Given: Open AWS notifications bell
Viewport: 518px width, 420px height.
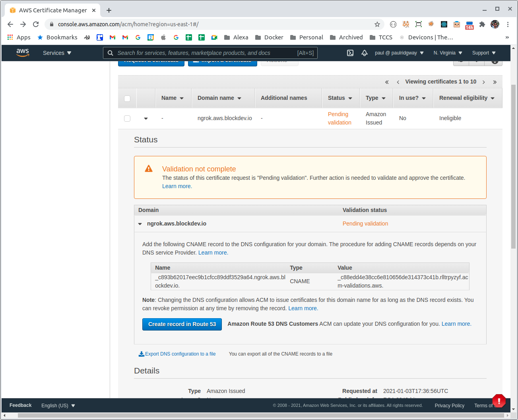Looking at the screenshot, I should tap(365, 52).
